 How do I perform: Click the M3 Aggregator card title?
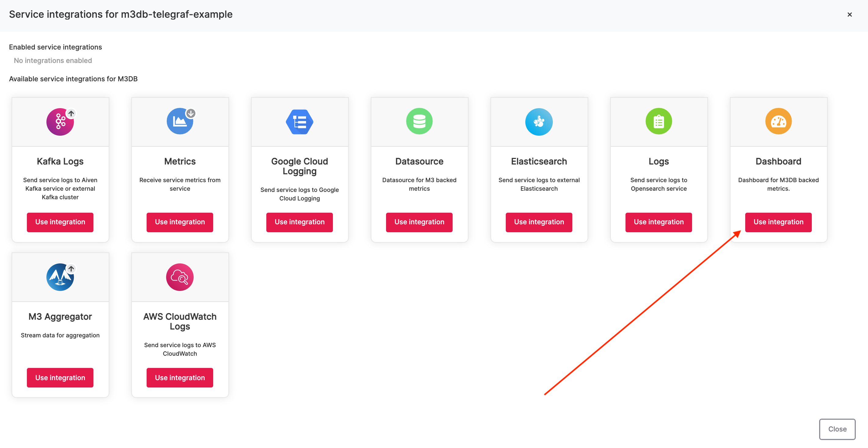tap(60, 317)
